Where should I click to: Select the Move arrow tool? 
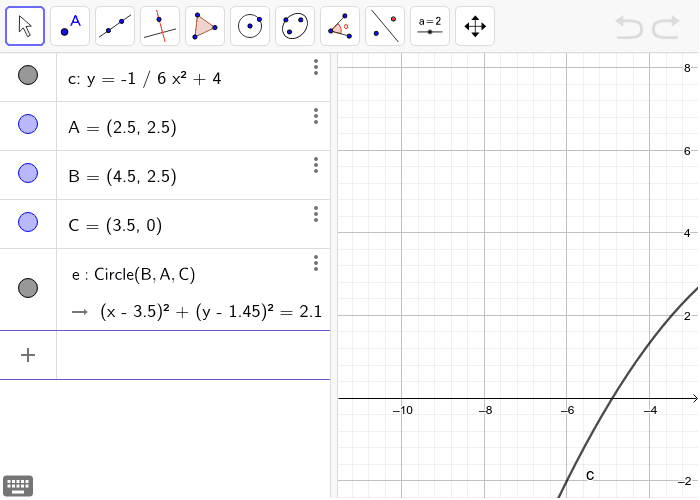pyautogui.click(x=25, y=26)
